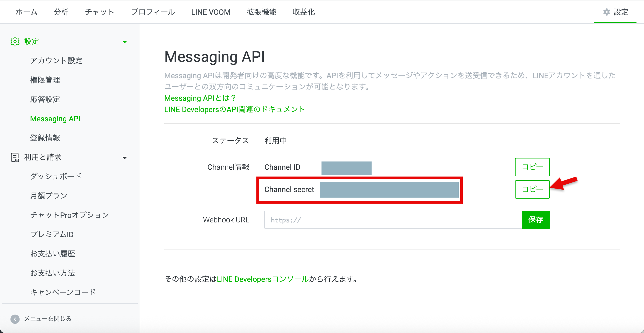This screenshot has height=333, width=644.
Task: Switch to the ホーム tab
Action: click(x=27, y=12)
